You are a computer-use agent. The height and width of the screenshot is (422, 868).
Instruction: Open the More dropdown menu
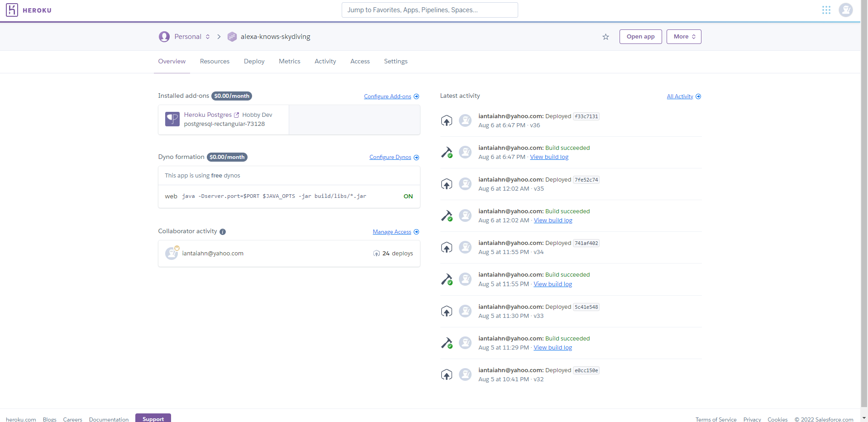(684, 37)
